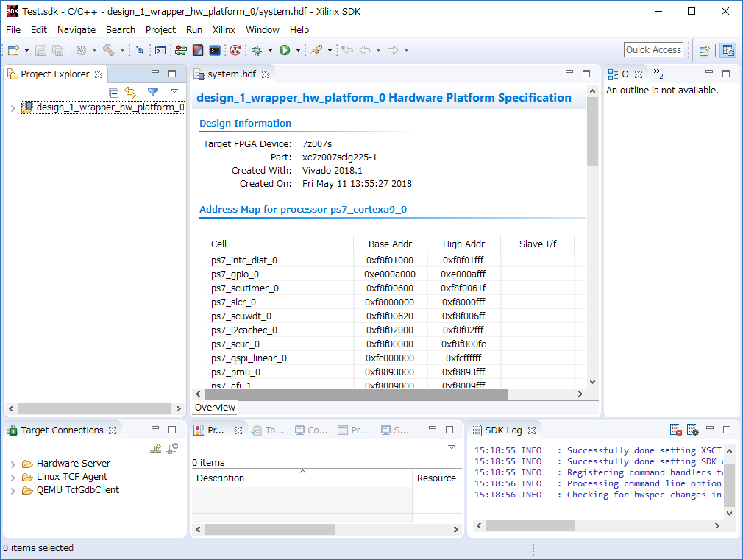The height and width of the screenshot is (560, 743).
Task: Click the Save All toolbar icon
Action: tap(58, 50)
